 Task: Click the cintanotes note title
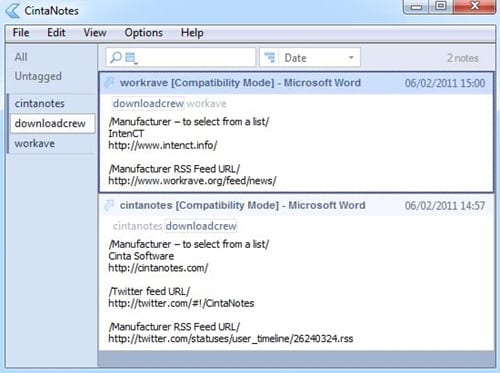click(243, 205)
